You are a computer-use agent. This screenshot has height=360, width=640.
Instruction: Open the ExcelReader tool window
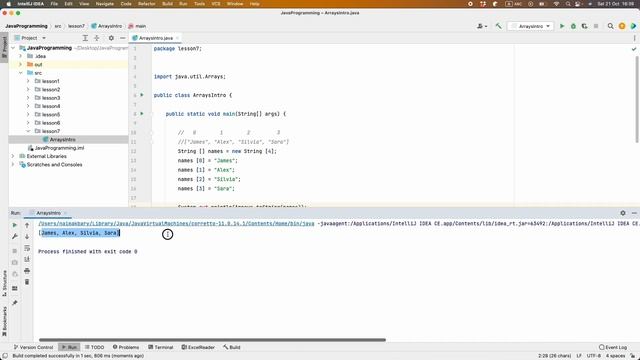click(198, 347)
